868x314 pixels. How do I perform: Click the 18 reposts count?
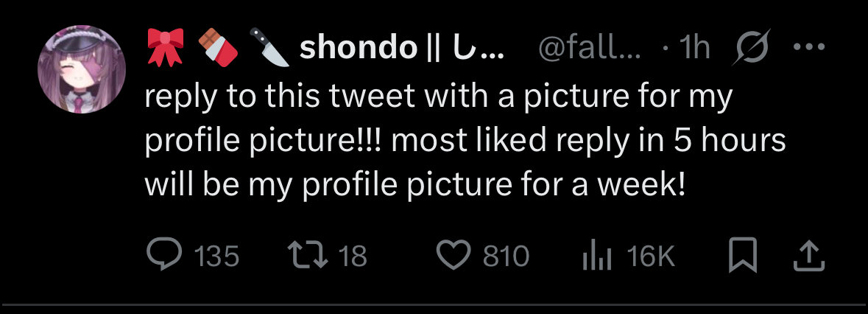point(353,256)
